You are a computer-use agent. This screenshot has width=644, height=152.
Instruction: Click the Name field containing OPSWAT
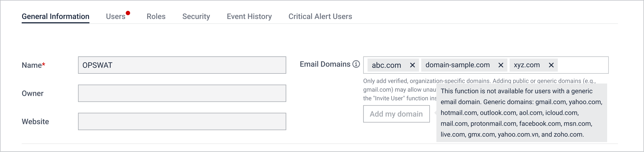182,65
